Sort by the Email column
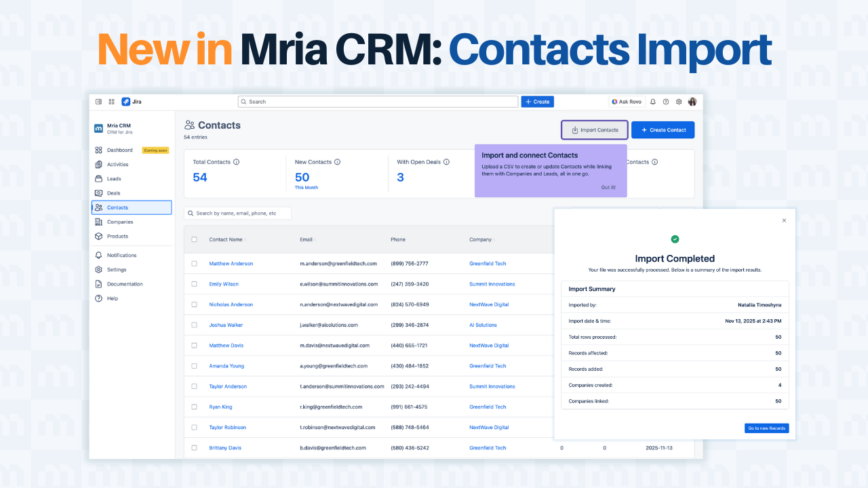The image size is (868, 488). tap(307, 239)
